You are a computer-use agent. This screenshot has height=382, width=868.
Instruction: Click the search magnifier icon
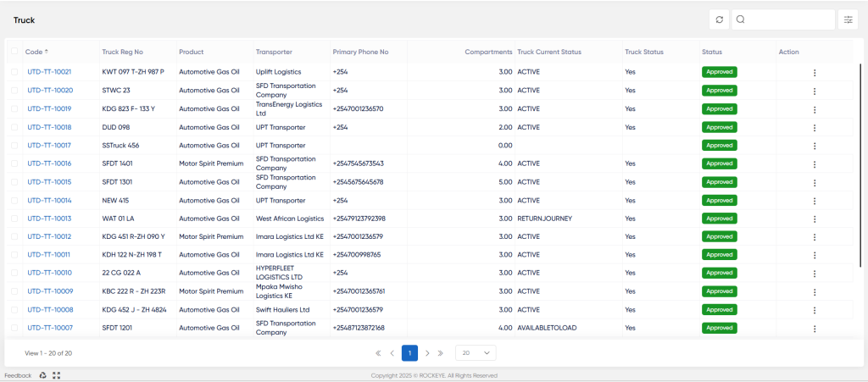coord(741,19)
